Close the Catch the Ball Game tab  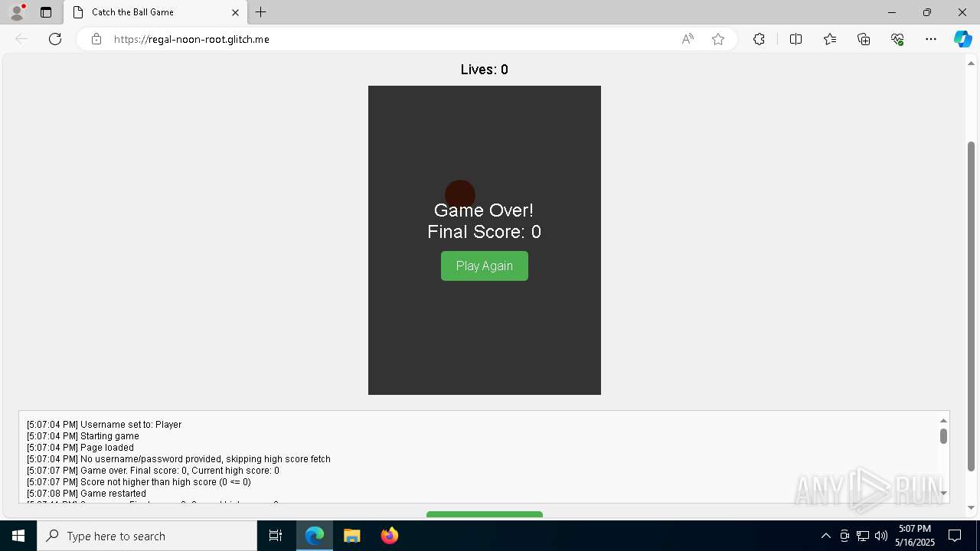point(236,12)
